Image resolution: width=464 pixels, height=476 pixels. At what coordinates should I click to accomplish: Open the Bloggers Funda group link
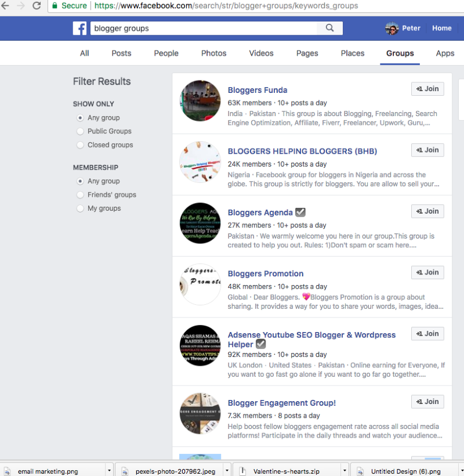(258, 90)
